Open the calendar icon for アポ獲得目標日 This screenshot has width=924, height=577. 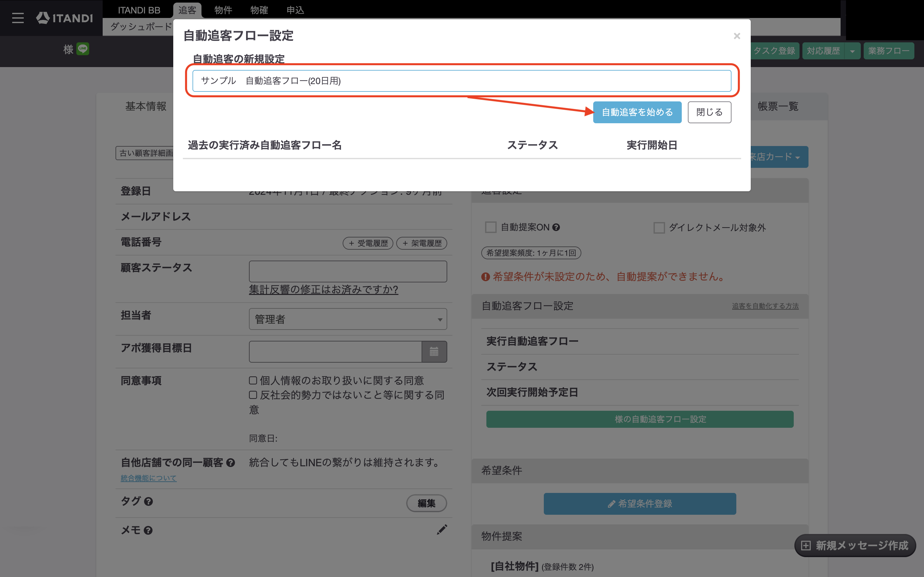pyautogui.click(x=434, y=351)
